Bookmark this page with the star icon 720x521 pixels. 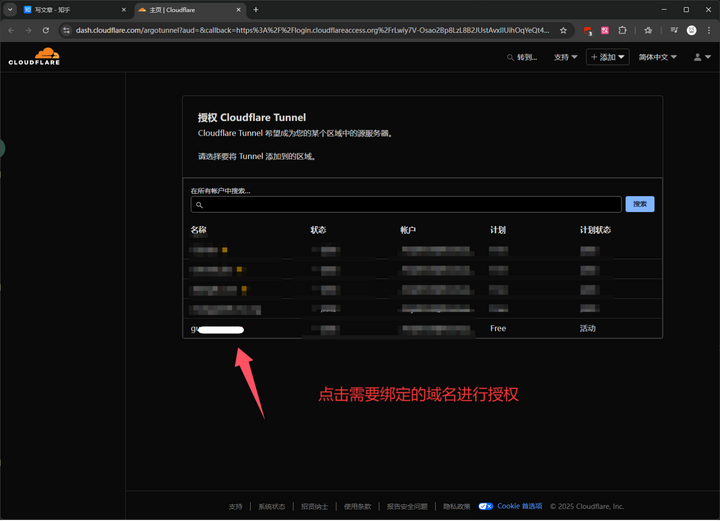563,30
